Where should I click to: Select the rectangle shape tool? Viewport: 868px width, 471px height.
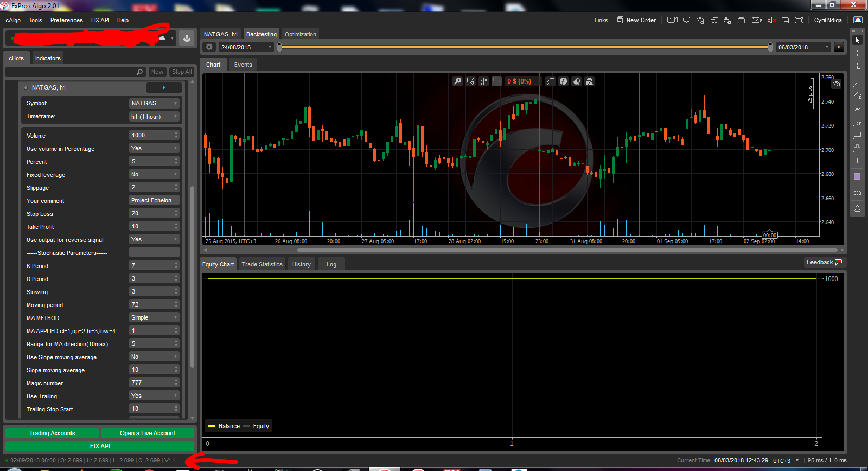coord(857,135)
